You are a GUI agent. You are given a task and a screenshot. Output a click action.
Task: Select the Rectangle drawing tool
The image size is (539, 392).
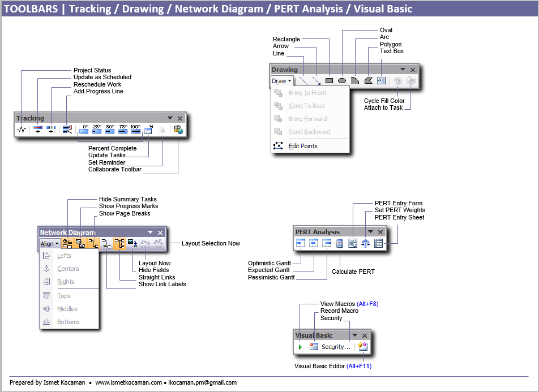[329, 81]
